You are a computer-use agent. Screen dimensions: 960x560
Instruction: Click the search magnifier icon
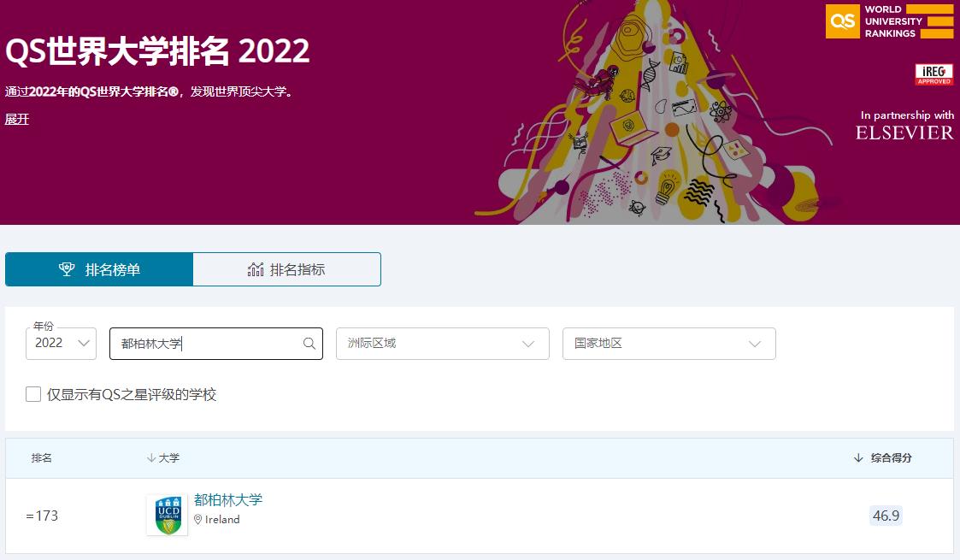coord(309,343)
